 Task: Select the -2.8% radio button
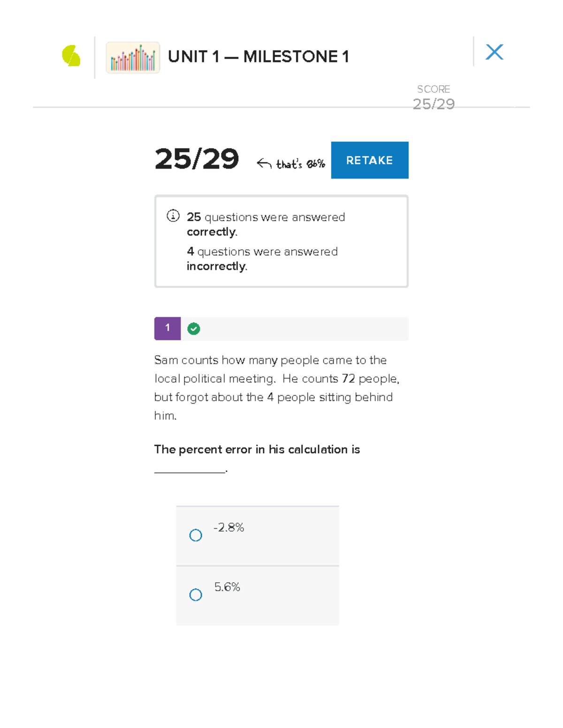coord(196,535)
